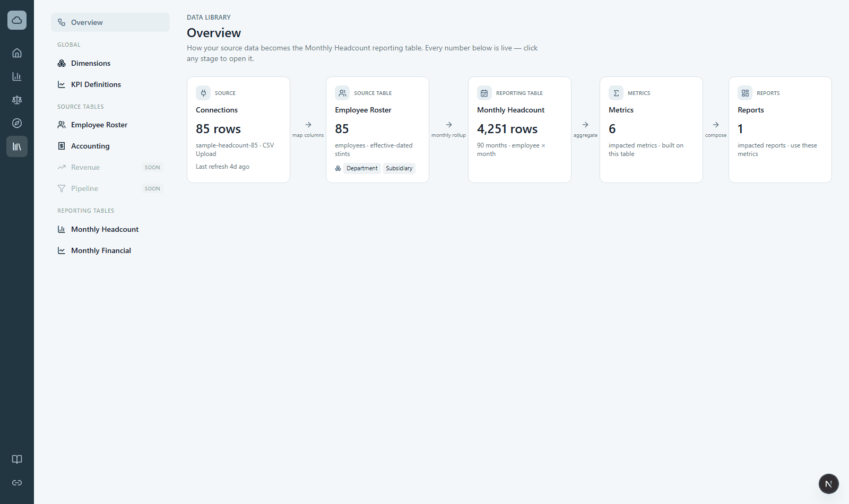Click the Department tag
Screen dimensions: 849x504
pyautogui.click(x=362, y=168)
